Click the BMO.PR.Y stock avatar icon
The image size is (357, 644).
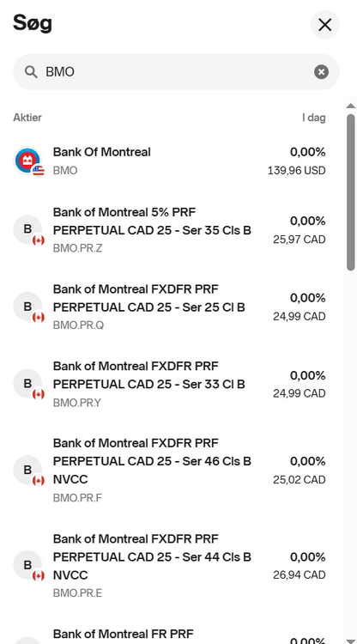(27, 384)
